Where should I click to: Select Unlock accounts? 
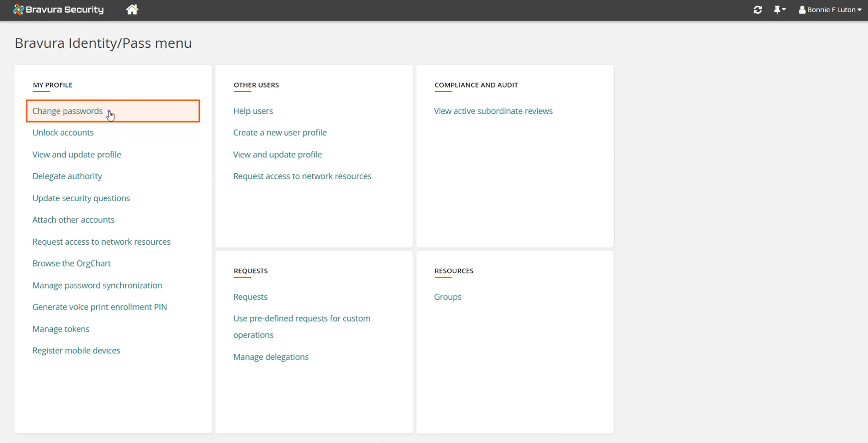point(63,132)
